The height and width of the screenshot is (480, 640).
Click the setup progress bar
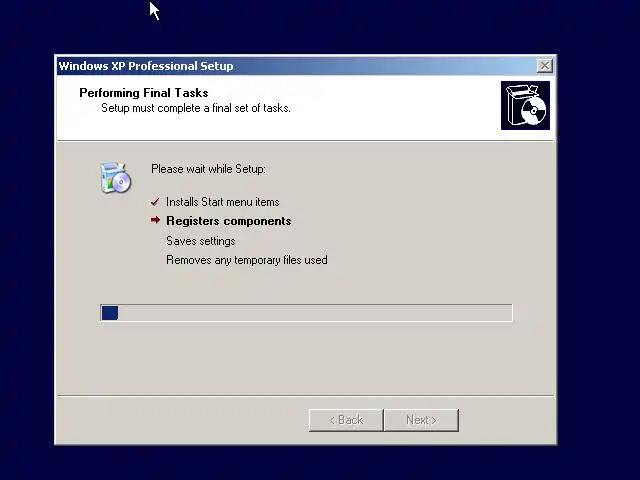[307, 313]
